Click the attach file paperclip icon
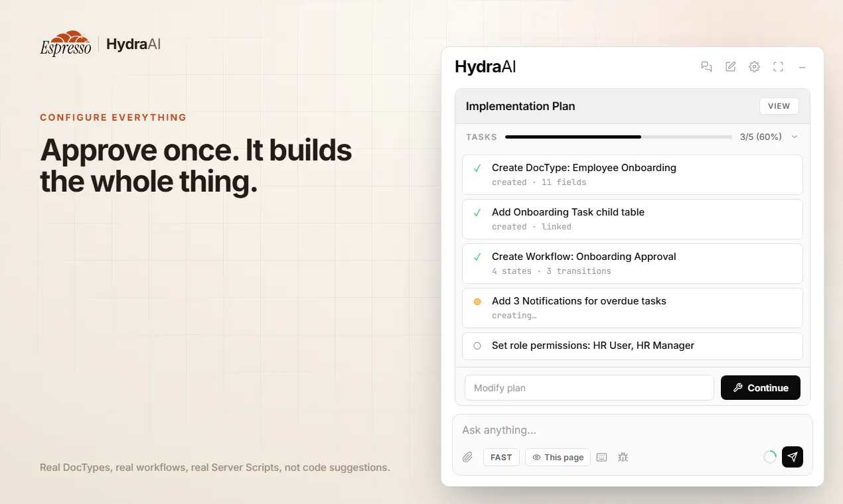Screen dimensions: 843x504 pyautogui.click(x=467, y=457)
